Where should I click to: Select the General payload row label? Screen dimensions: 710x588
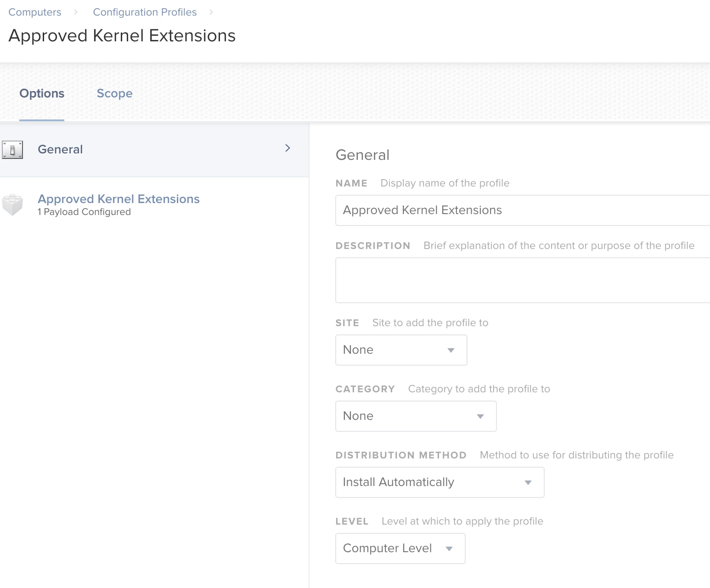click(60, 149)
